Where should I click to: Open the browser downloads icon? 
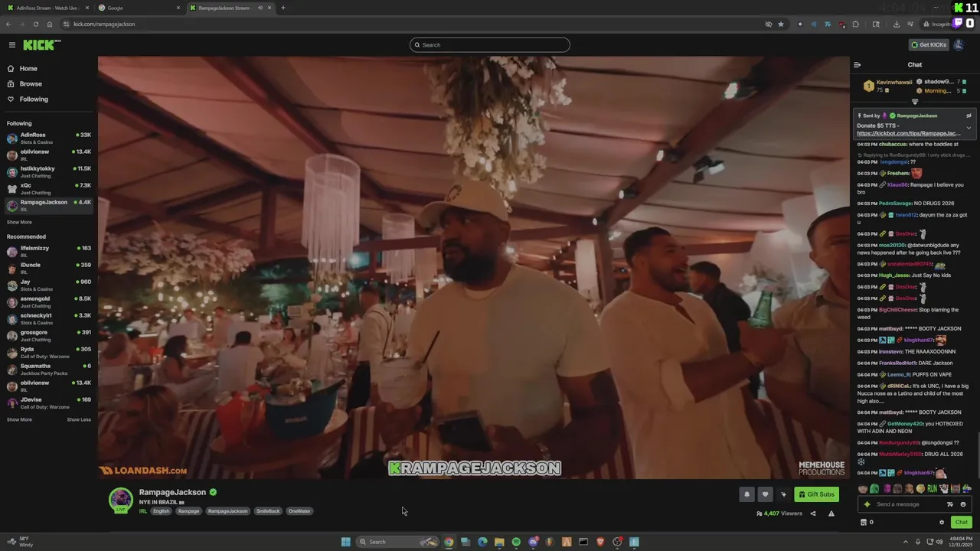pos(897,24)
